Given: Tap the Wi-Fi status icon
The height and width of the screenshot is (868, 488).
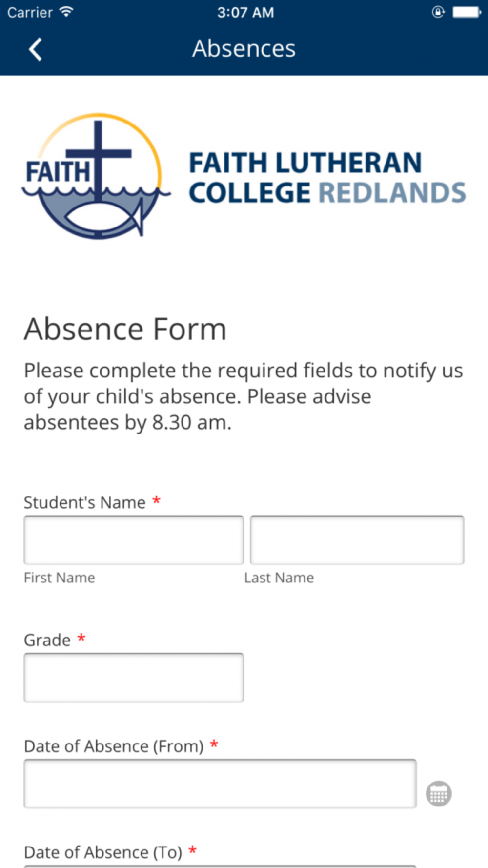Looking at the screenshot, I should point(66,12).
